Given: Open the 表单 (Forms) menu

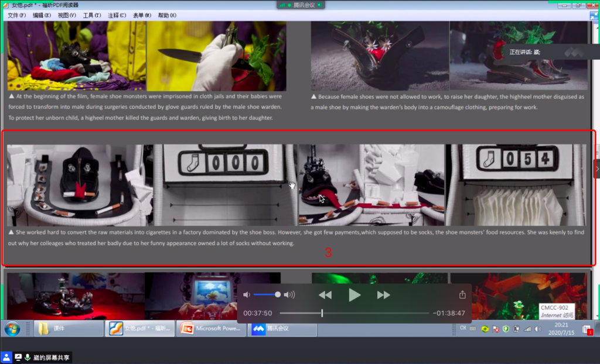Looking at the screenshot, I should 142,15.
